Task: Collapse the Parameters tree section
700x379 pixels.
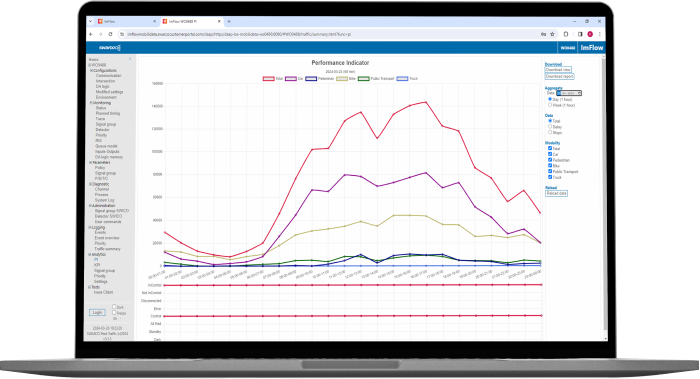Action: [91, 162]
